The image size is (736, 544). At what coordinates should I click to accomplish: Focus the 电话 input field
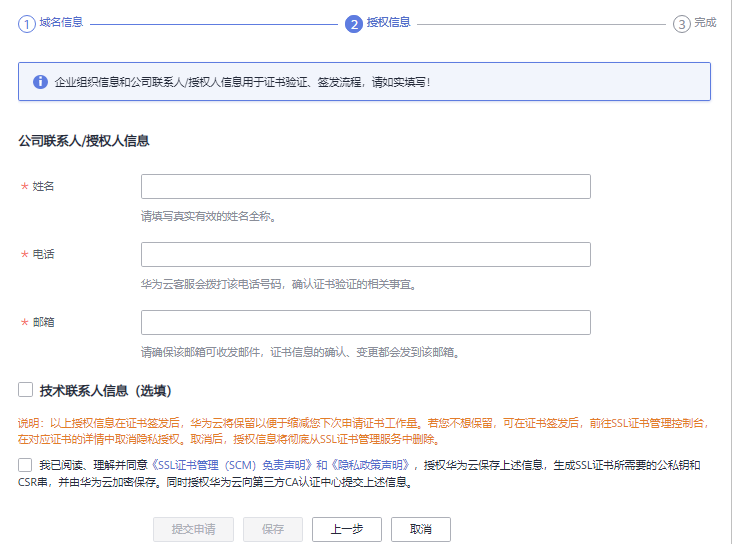[x=366, y=254]
